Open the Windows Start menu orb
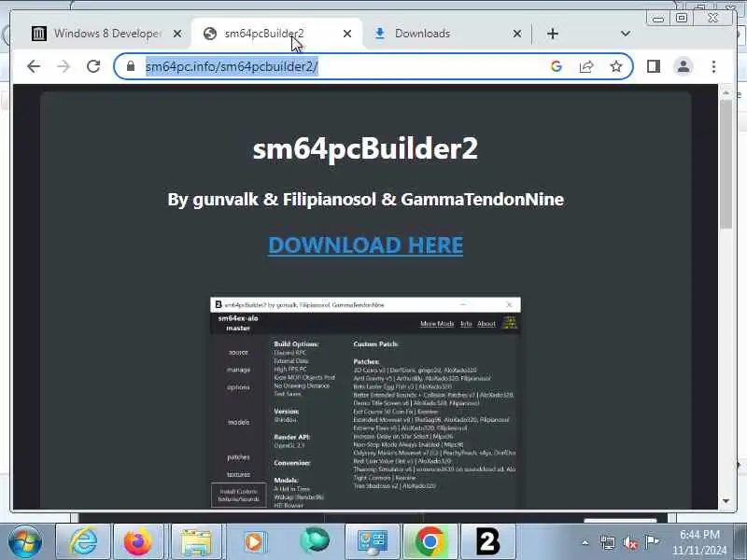The height and width of the screenshot is (560, 747). click(25, 541)
